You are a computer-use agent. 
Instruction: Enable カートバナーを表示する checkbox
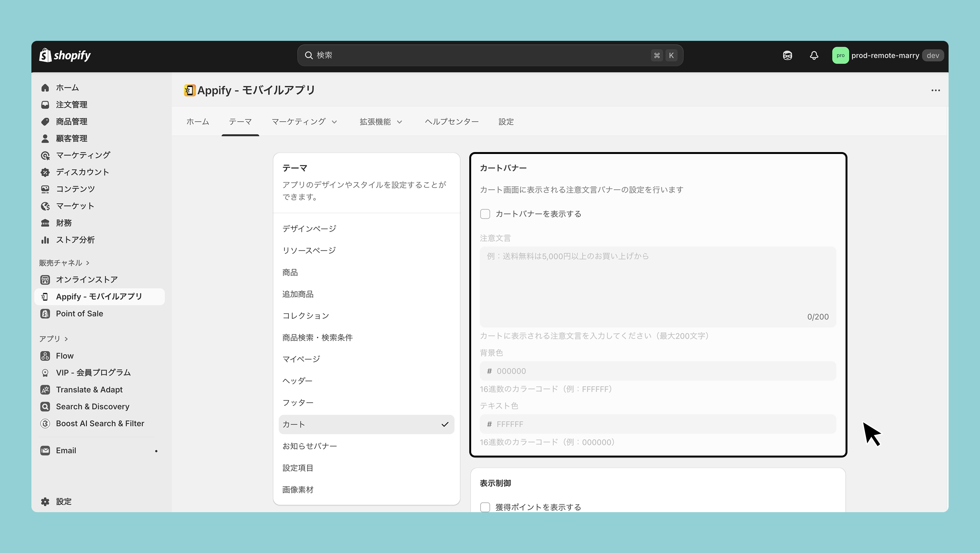(x=485, y=214)
